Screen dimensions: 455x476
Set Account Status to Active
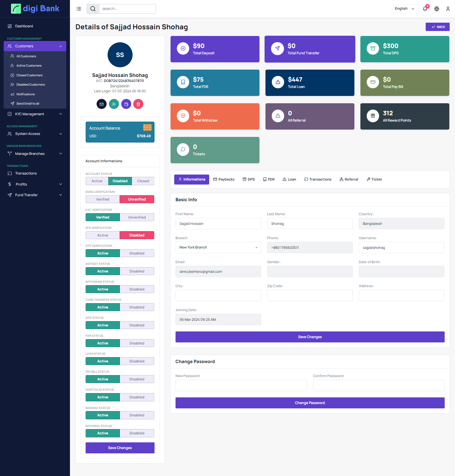[x=97, y=181]
